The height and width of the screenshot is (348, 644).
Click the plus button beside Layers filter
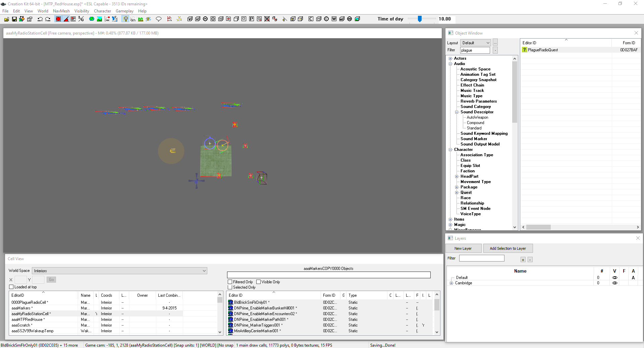pos(523,259)
